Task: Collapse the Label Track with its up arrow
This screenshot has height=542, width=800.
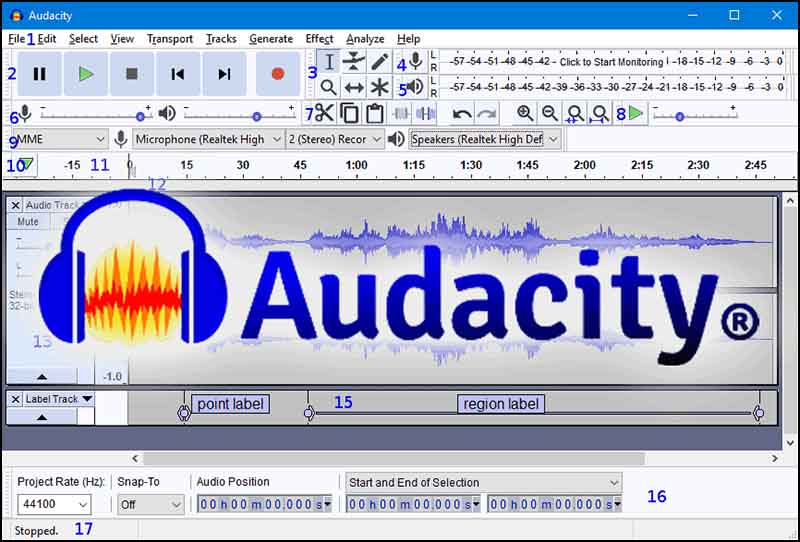Action: tap(42, 417)
